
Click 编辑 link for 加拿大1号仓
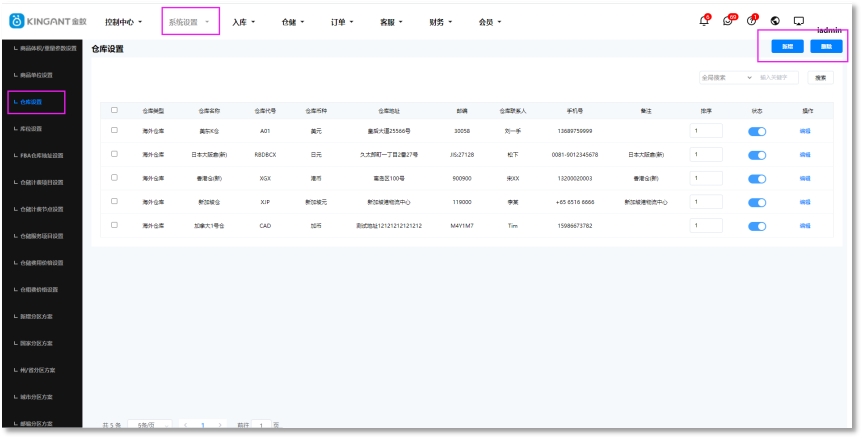(x=805, y=226)
